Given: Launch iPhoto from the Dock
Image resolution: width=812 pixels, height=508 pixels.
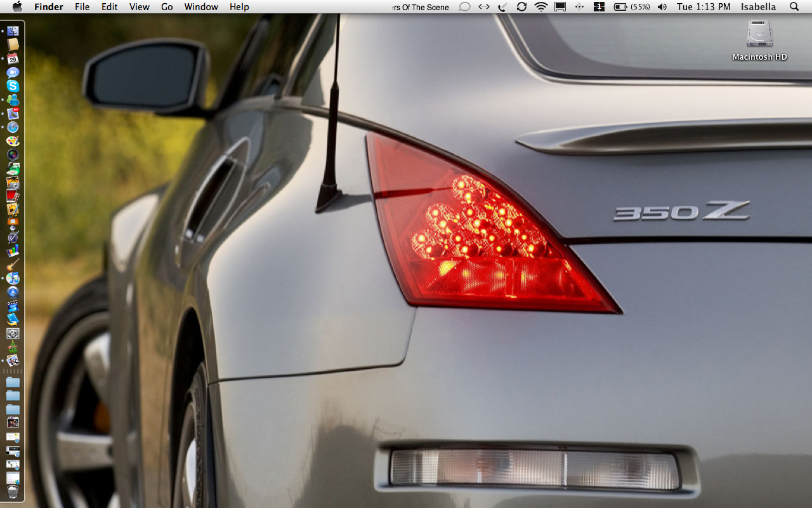Looking at the screenshot, I should (x=13, y=183).
